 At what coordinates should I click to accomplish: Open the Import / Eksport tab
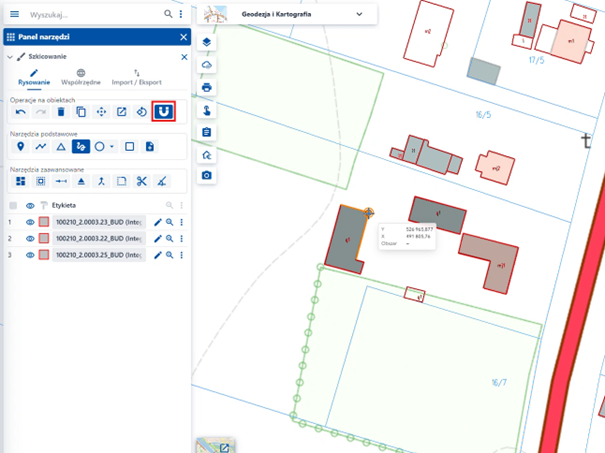pyautogui.click(x=138, y=78)
